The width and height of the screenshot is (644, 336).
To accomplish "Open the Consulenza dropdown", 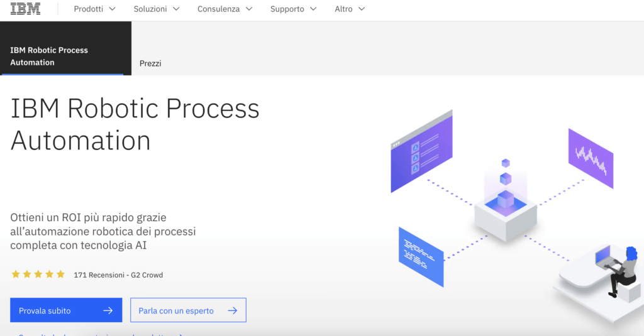I will [x=225, y=9].
